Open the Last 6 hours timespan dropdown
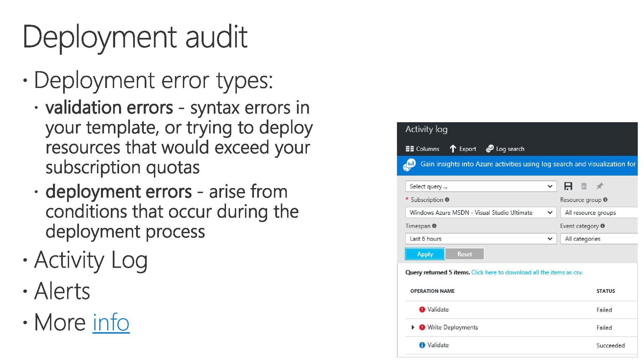This screenshot has width=644, height=363. [x=481, y=239]
